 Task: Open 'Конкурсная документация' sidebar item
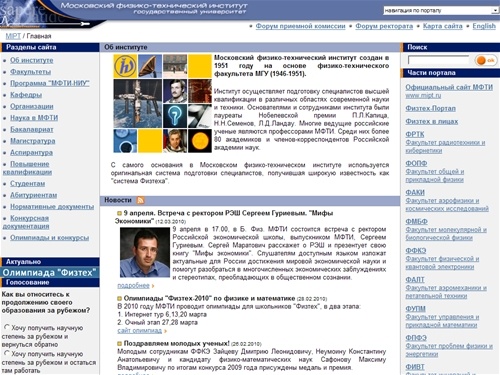(x=26, y=222)
